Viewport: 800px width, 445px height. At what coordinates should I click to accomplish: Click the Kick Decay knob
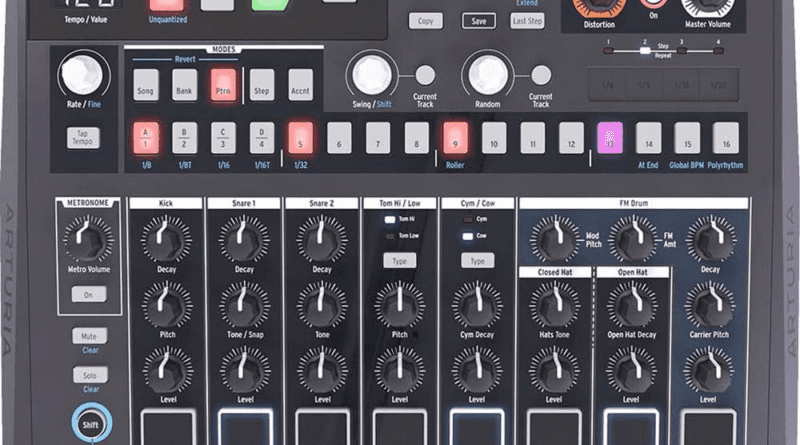click(x=166, y=239)
